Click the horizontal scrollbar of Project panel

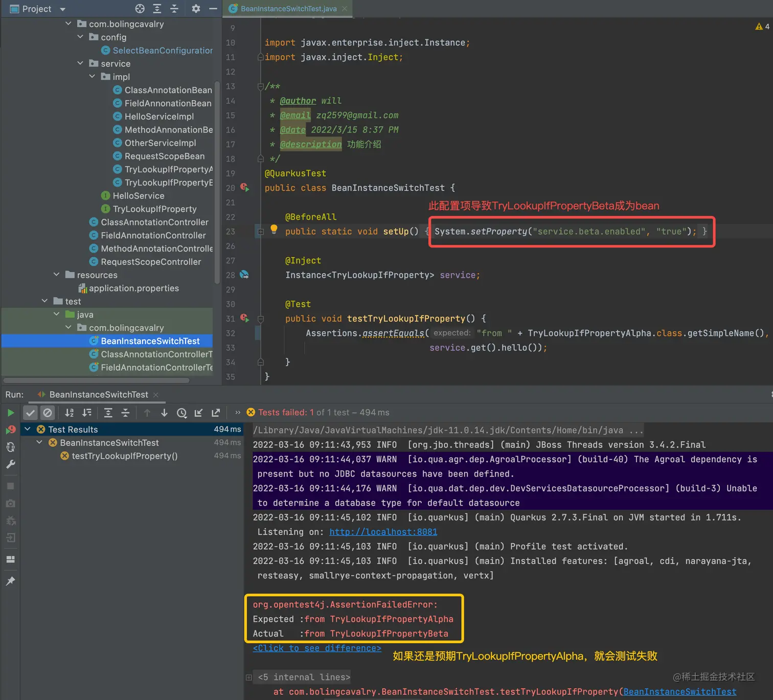coord(96,380)
